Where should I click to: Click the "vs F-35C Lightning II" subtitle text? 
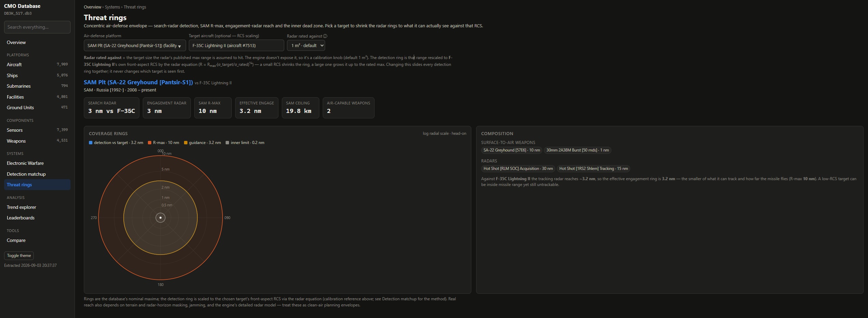pyautogui.click(x=213, y=83)
